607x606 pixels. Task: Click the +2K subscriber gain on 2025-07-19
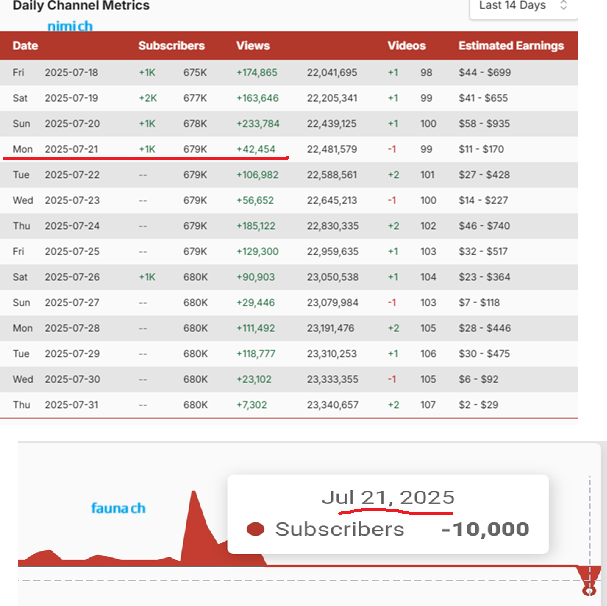[x=148, y=98]
